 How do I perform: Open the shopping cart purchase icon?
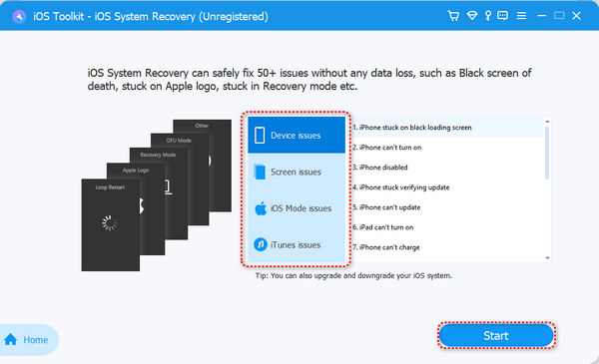point(453,16)
